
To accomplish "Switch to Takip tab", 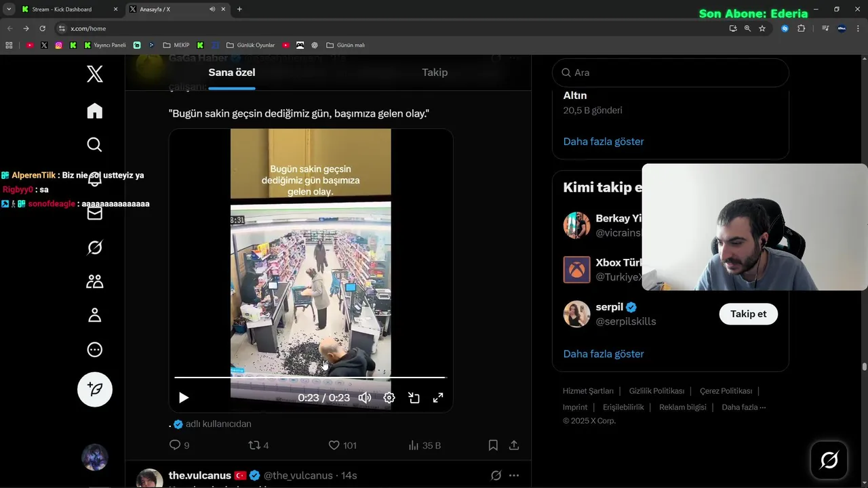I will click(435, 73).
